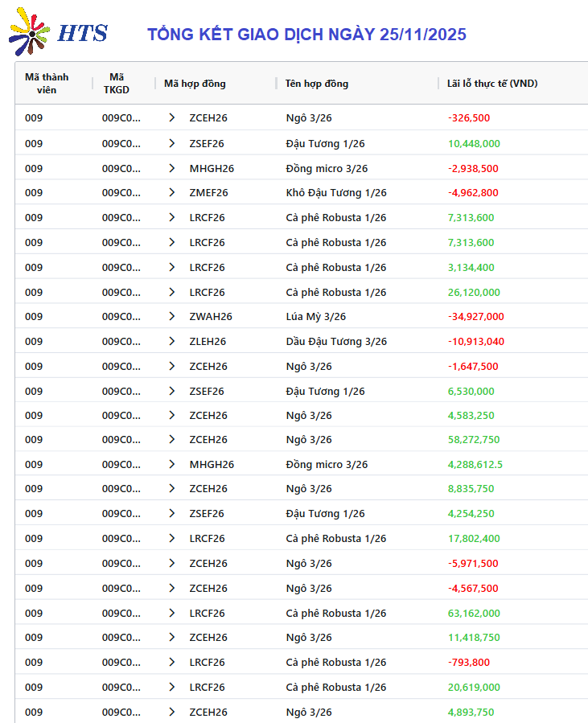The height and width of the screenshot is (723, 588).
Task: Select the 26,120,000 profit value cell
Action: pyautogui.click(x=474, y=293)
